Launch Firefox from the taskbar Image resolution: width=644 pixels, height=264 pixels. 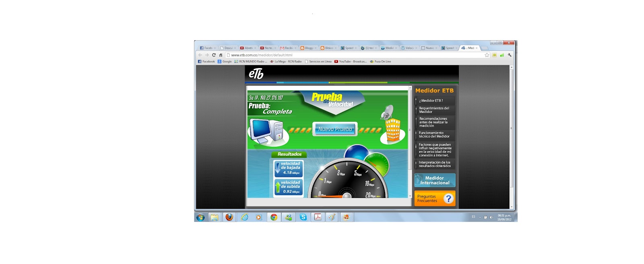[x=229, y=217]
